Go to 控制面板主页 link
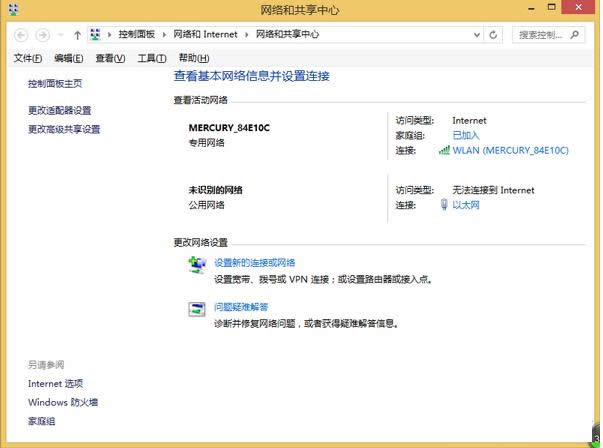603x448 pixels. click(x=55, y=83)
